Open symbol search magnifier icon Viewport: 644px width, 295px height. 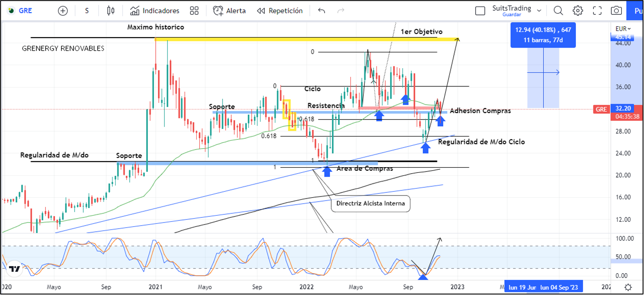pos(558,11)
